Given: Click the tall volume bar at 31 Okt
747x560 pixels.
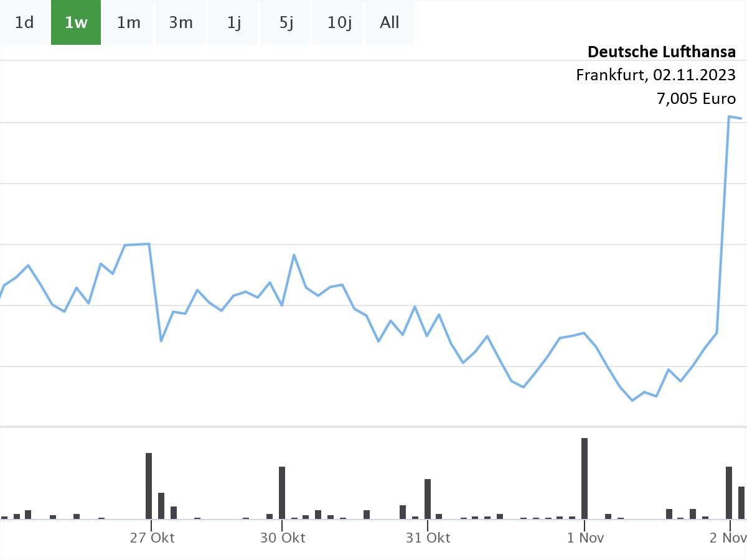Looking at the screenshot, I should (428, 498).
